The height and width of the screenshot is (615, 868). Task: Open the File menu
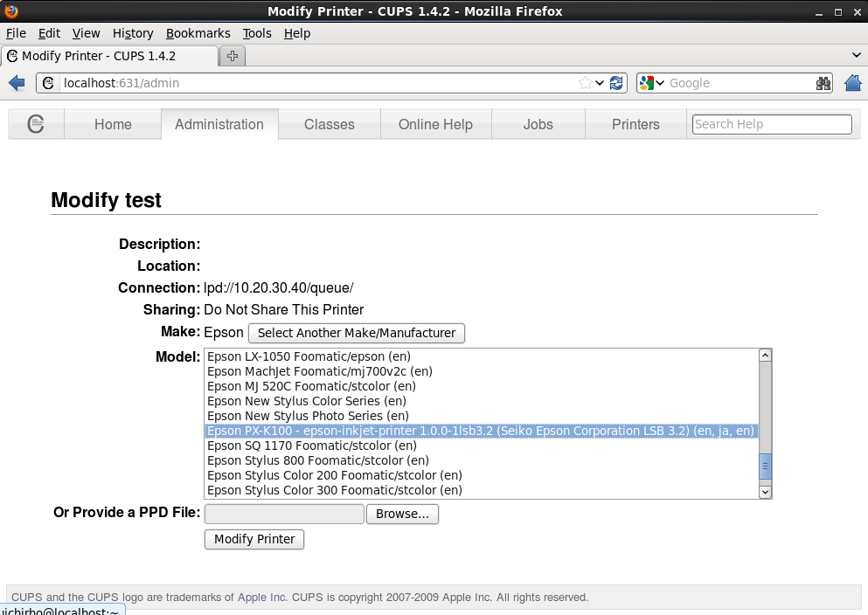(16, 33)
